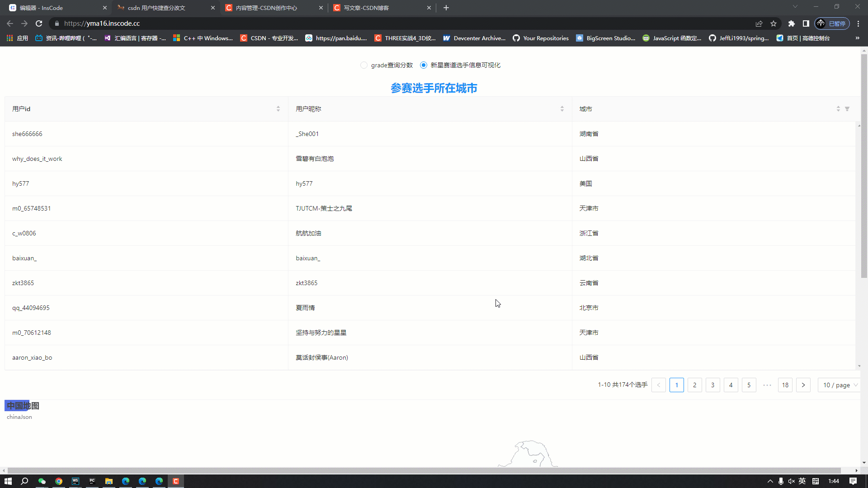Go to pagination page 3
The width and height of the screenshot is (868, 488).
[x=713, y=385]
